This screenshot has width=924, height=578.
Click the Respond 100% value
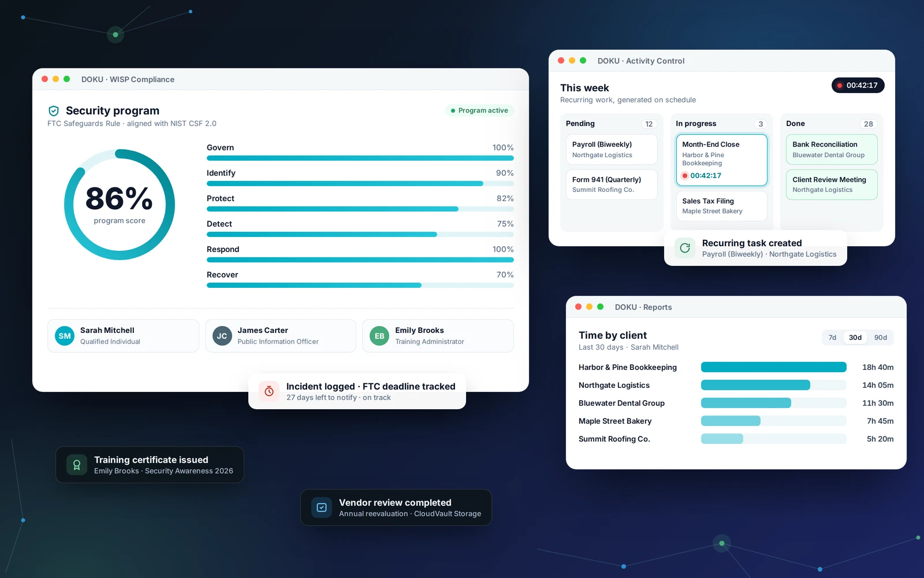503,249
